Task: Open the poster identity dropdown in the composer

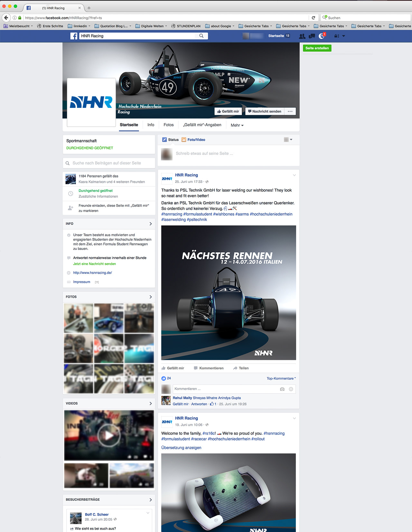Action: click(288, 140)
